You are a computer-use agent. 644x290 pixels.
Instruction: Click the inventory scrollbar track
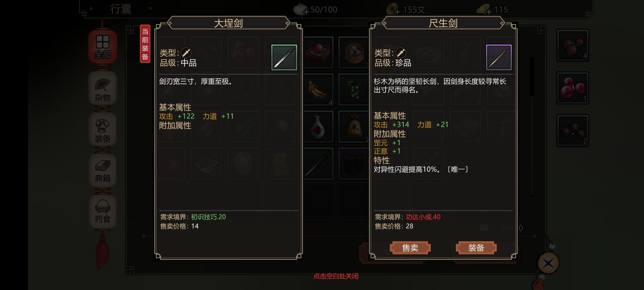[x=532, y=127]
